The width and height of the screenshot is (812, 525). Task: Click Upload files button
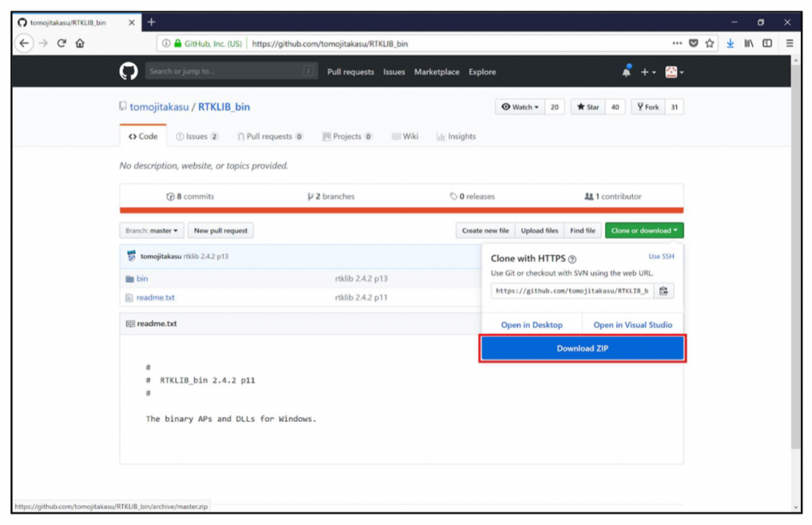click(539, 231)
